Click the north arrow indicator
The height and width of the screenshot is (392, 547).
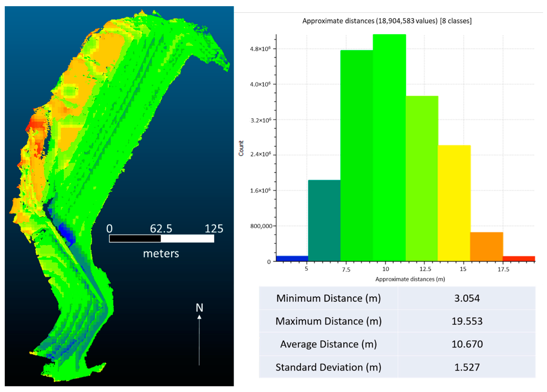pos(199,335)
